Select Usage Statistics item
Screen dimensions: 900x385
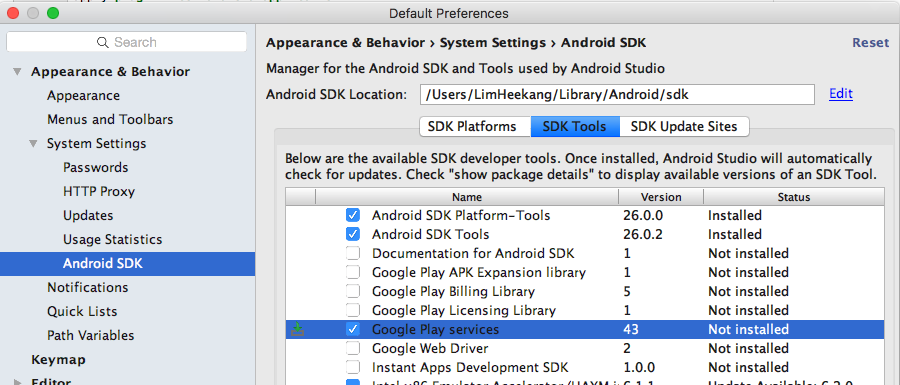112,240
